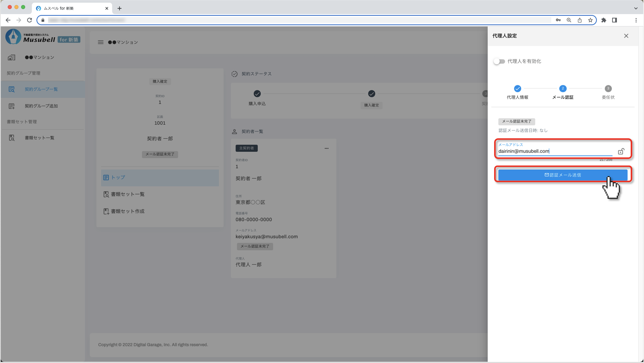The height and width of the screenshot is (363, 644).
Task: Select 契約グループ追加 in the sidebar
Action: [x=41, y=106]
